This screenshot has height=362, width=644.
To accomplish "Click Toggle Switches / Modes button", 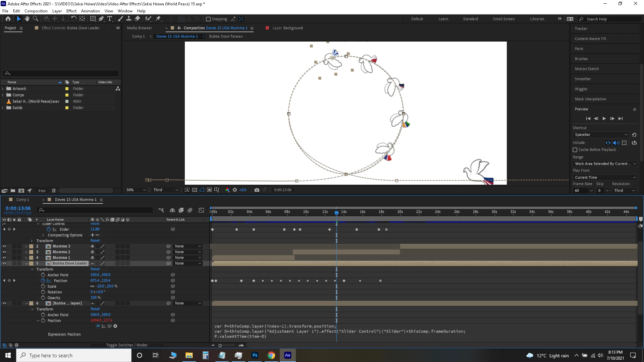I will click(x=127, y=345).
